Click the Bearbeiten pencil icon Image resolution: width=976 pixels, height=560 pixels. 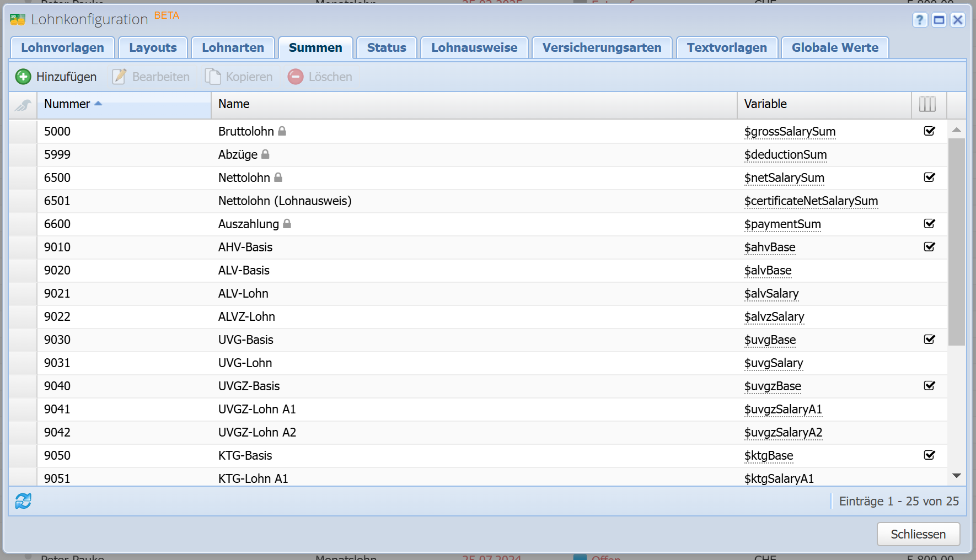click(119, 77)
